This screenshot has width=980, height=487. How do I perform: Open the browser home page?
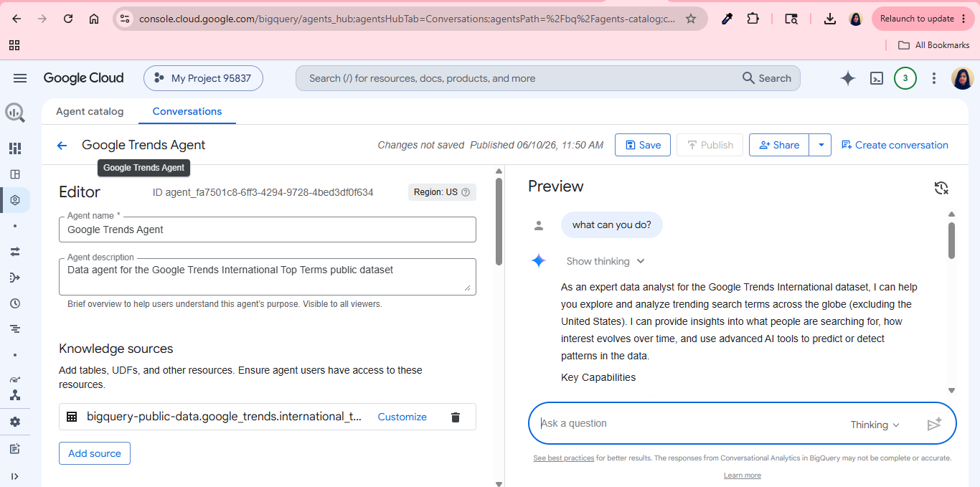[x=94, y=19]
